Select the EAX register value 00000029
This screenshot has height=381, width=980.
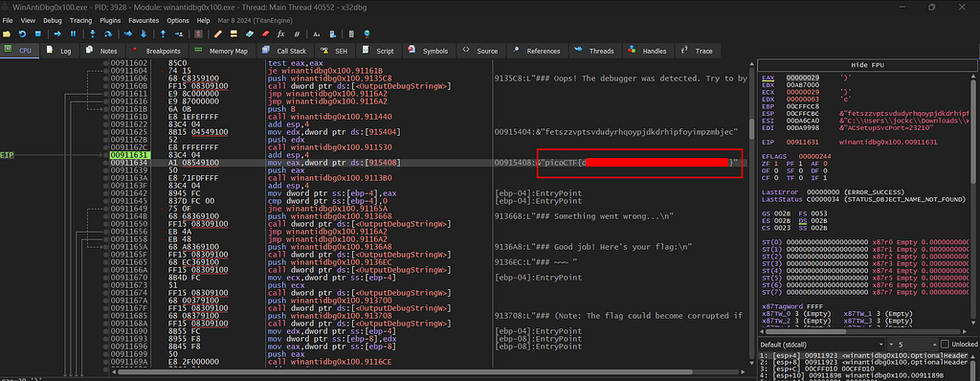click(x=803, y=78)
